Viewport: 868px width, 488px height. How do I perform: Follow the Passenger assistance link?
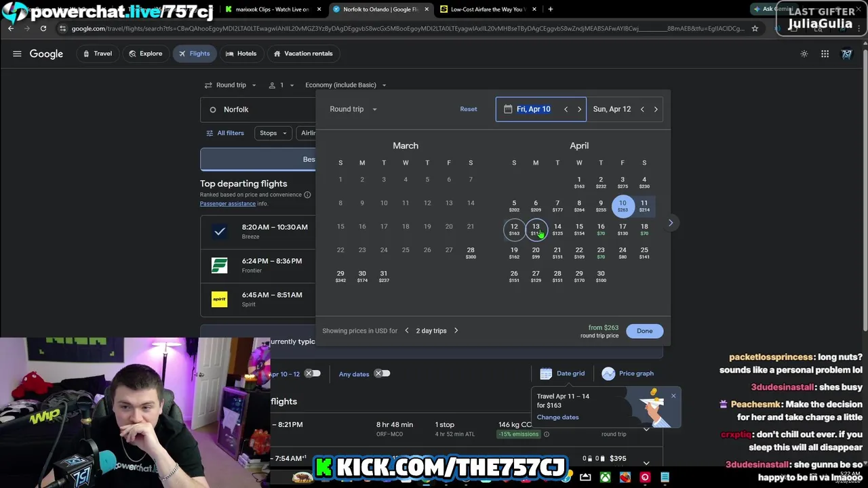click(228, 203)
